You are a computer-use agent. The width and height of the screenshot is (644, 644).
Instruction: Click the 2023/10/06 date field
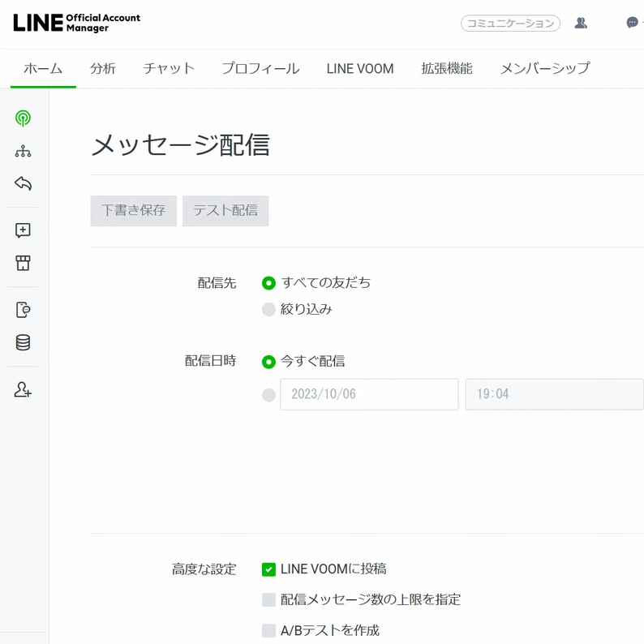(x=369, y=394)
